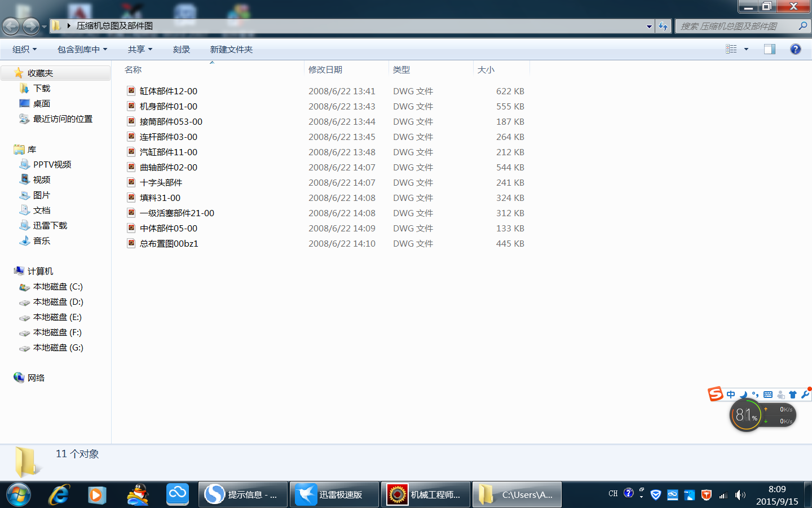
Task: Toggle full/half width via the moon icon
Action: (x=743, y=395)
